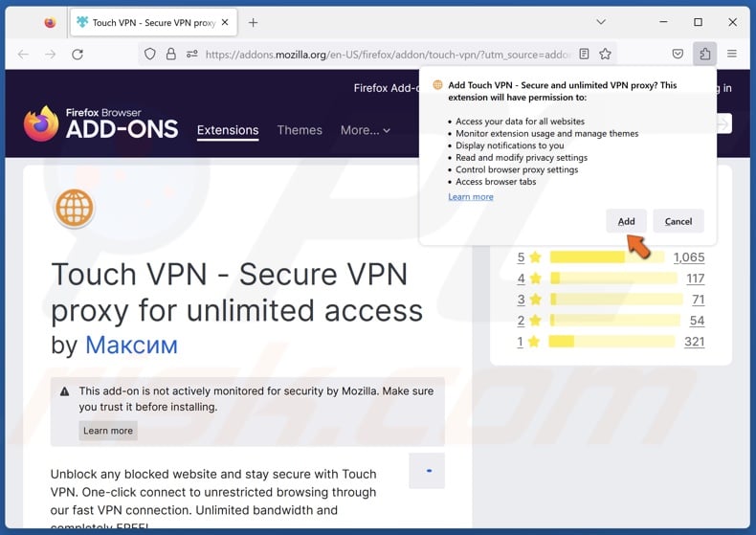Viewport: 756px width, 535px height.
Task: Open the Firefox hamburger application menu
Action: click(732, 55)
